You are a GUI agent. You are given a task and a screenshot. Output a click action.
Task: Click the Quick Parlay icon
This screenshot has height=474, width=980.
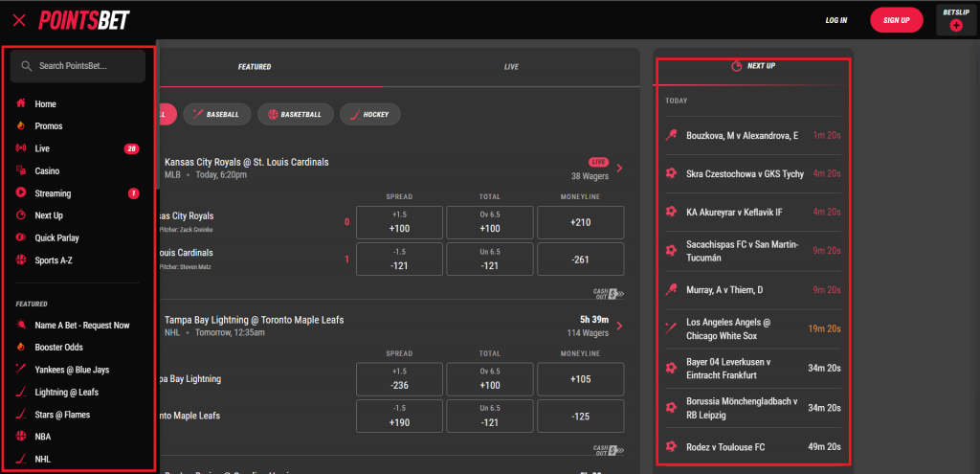(21, 237)
